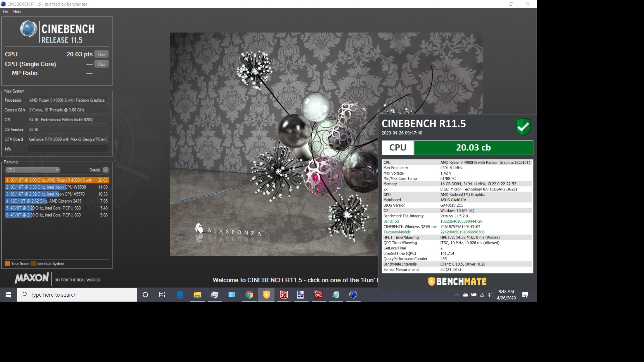Open the blue card taskbar app
The image size is (644, 362).
coord(232,295)
